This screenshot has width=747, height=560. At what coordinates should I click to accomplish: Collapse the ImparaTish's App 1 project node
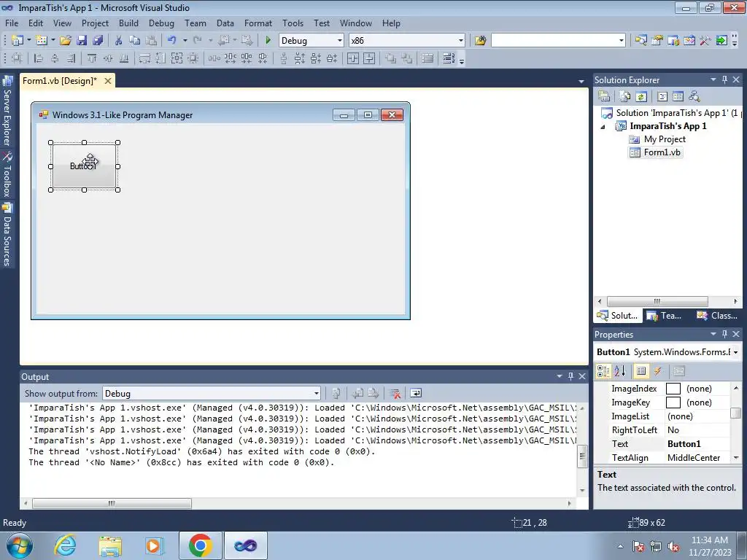603,127
